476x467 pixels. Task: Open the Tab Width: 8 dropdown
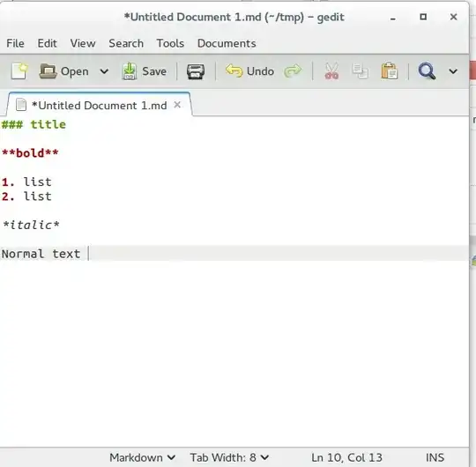pyautogui.click(x=229, y=457)
